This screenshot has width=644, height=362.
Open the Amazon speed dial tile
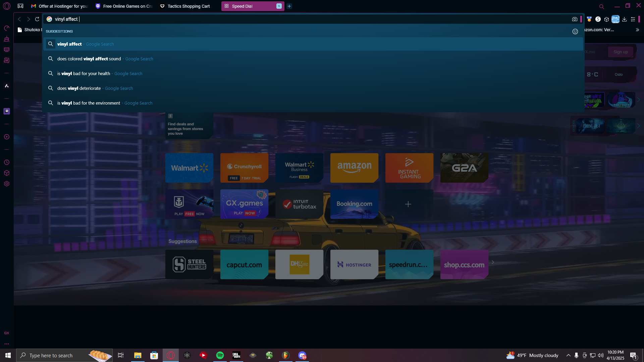tap(354, 168)
